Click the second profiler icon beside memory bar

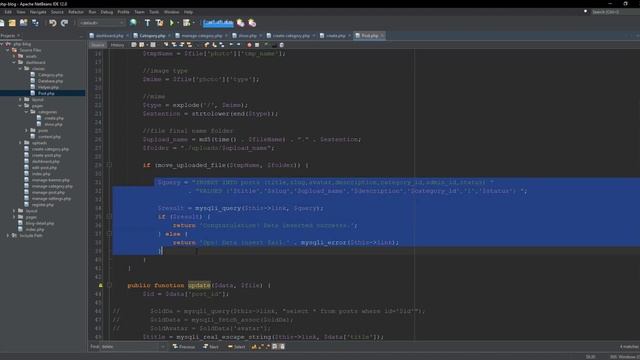tap(252, 23)
